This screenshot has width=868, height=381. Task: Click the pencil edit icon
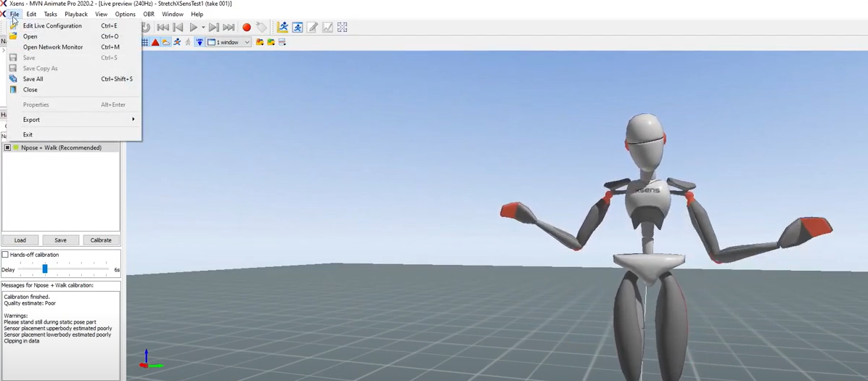[313, 27]
